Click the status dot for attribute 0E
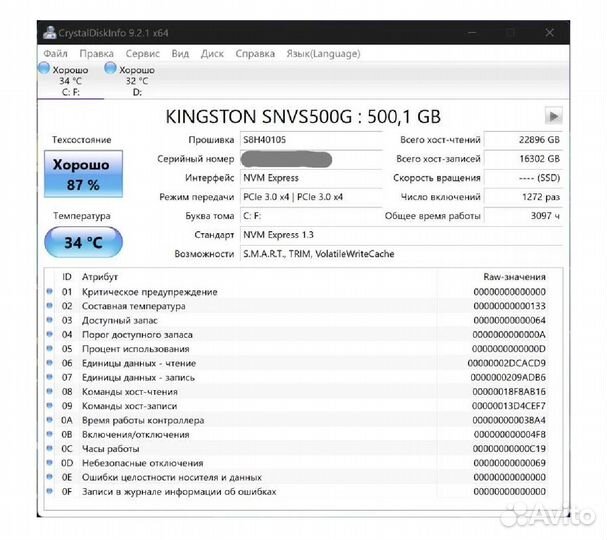 tap(50, 477)
